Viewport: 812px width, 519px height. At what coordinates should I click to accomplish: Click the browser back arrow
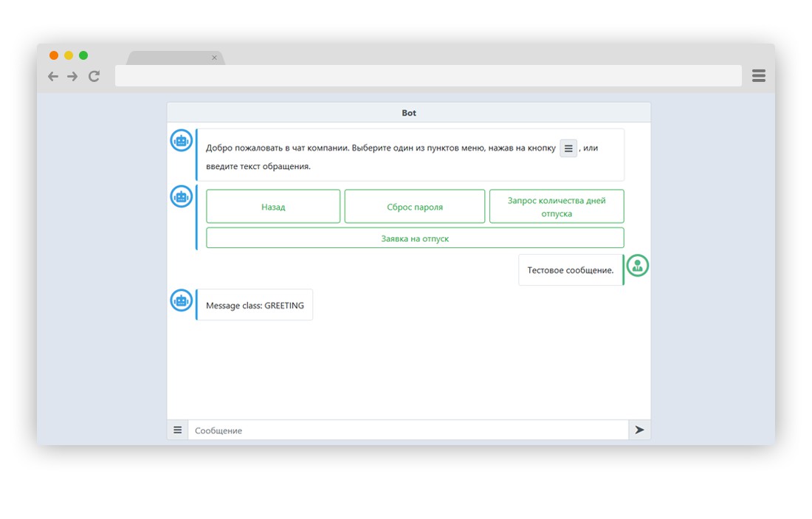[x=53, y=77]
